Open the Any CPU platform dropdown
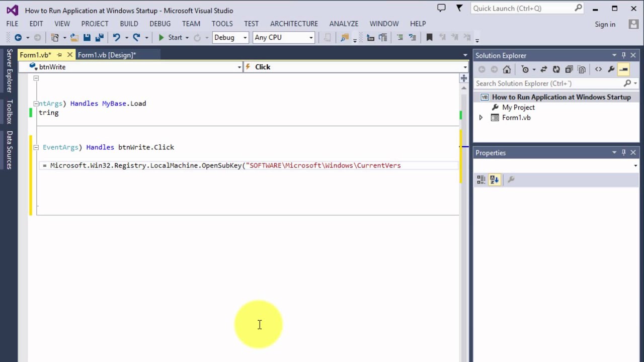Image resolution: width=644 pixels, height=362 pixels. point(311,38)
